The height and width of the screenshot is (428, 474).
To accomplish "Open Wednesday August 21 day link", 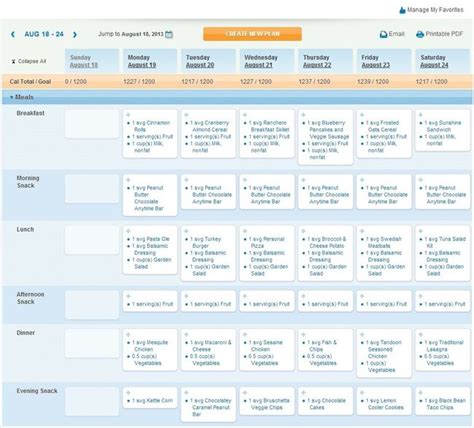I will [258, 65].
